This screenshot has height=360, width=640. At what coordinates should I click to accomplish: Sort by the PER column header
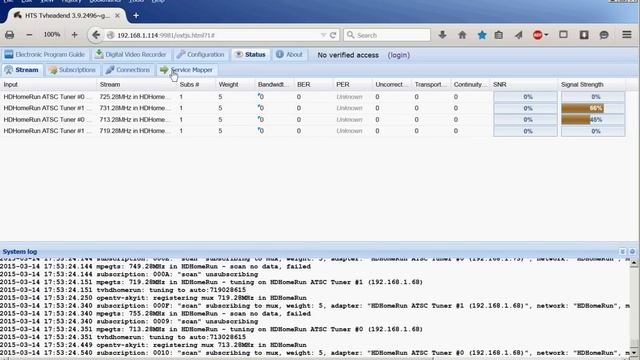click(353, 84)
